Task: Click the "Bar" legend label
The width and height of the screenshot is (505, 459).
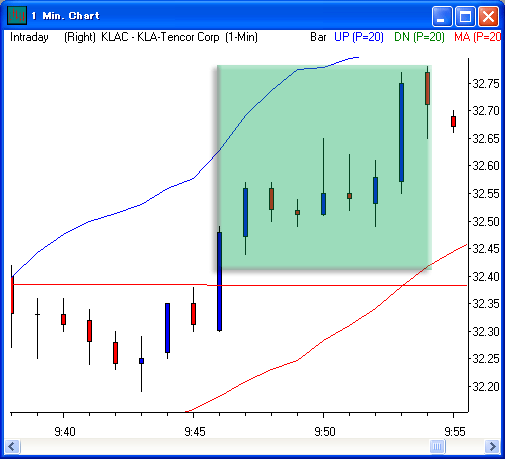Action: [318, 37]
